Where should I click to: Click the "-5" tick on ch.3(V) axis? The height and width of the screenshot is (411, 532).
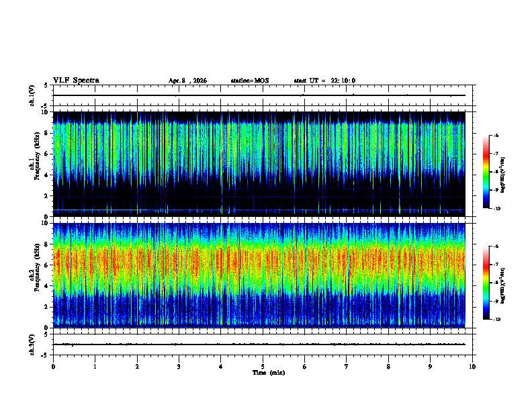pyautogui.click(x=44, y=355)
